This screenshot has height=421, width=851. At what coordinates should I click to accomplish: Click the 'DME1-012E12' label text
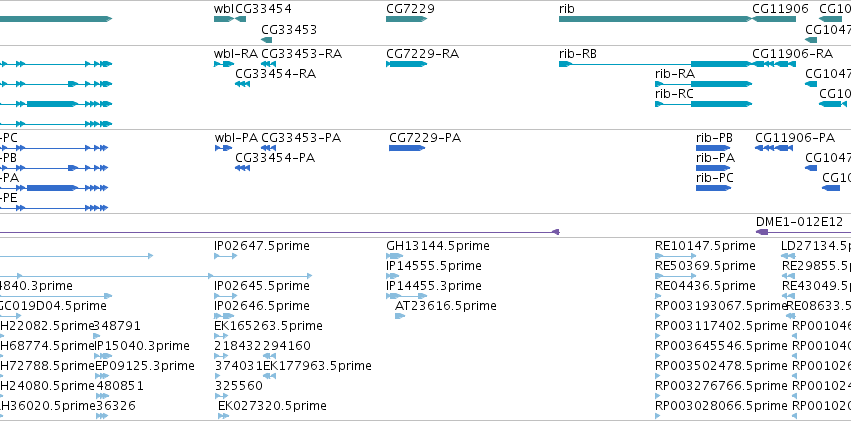pos(799,221)
